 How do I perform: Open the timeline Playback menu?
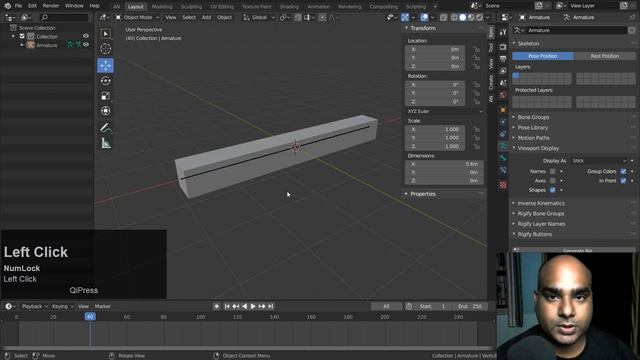click(34, 306)
